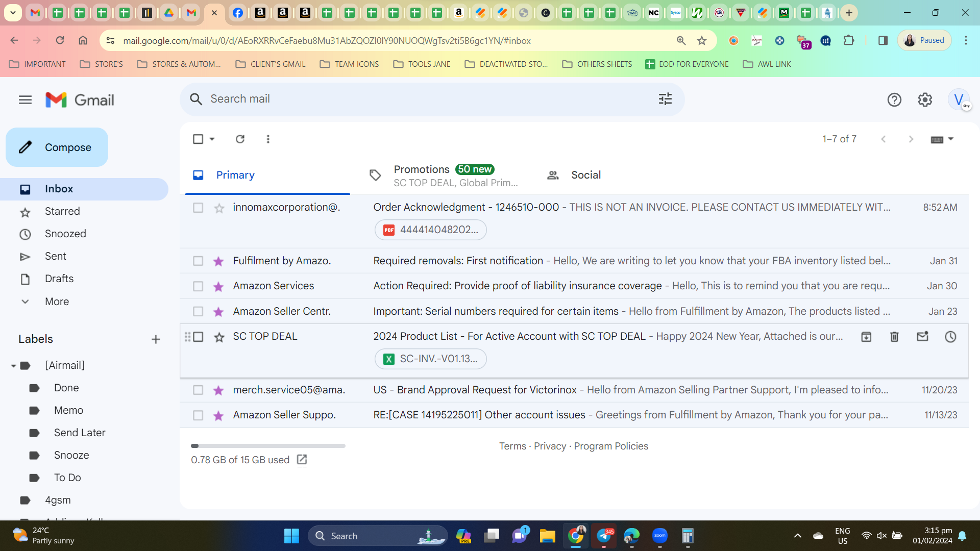
Task: Open the IMPORTANT bookmarks folder
Action: [x=37, y=64]
